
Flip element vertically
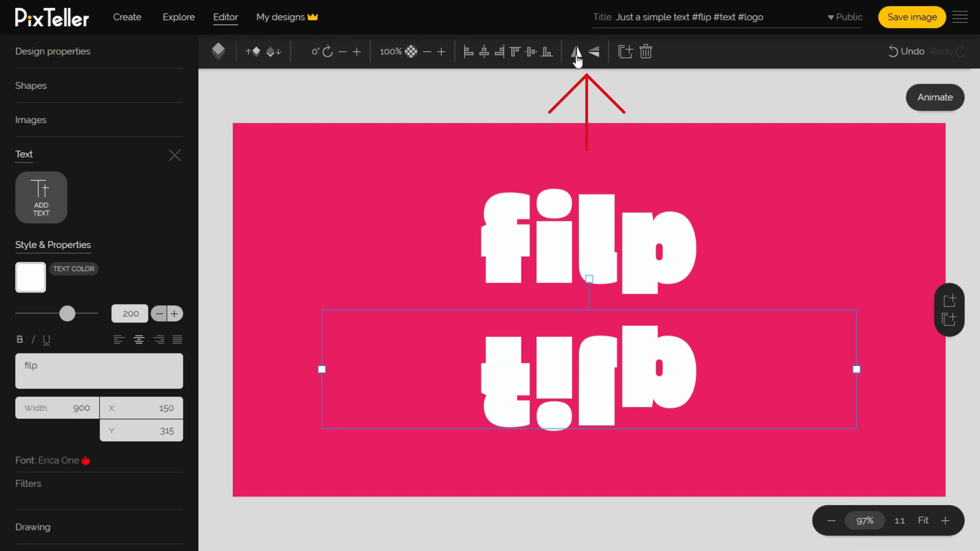coord(594,52)
